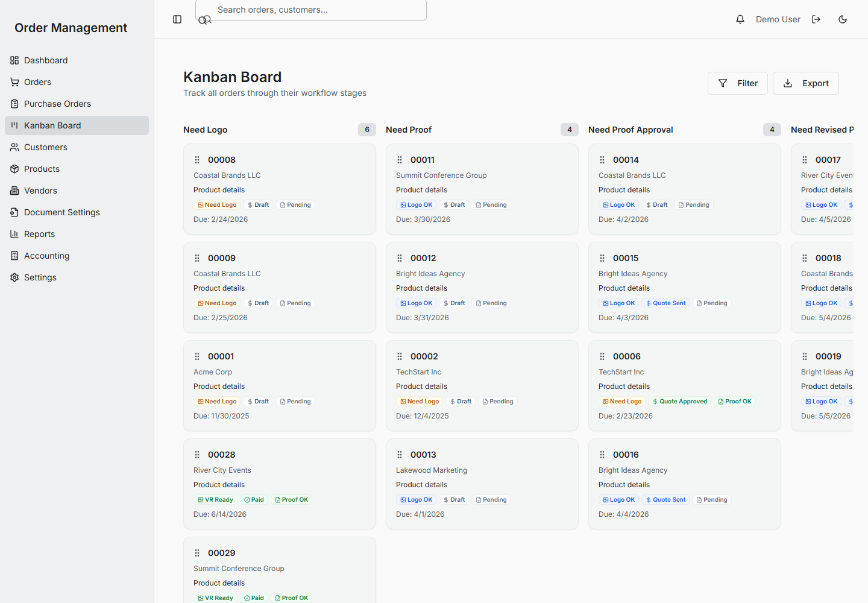Click Draft badge on order 00012
The width and height of the screenshot is (868, 603).
[x=454, y=303]
